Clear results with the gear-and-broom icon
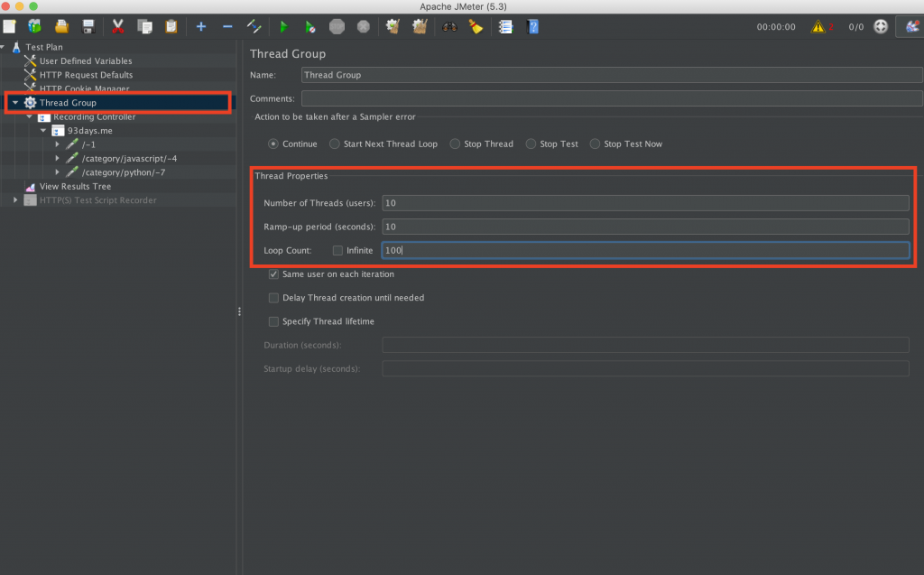Screen dimensions: 924x575 click(x=393, y=26)
